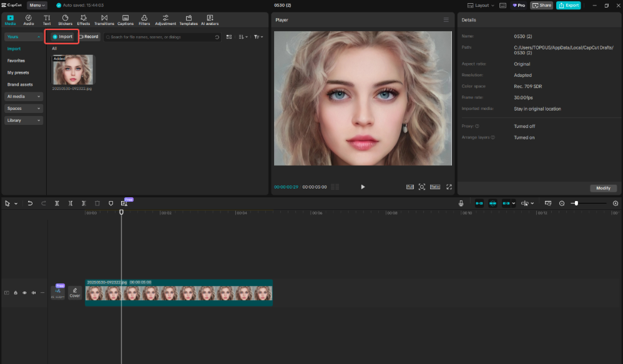Open the Transitions tab
Screen dimensions: 623x364
104,20
